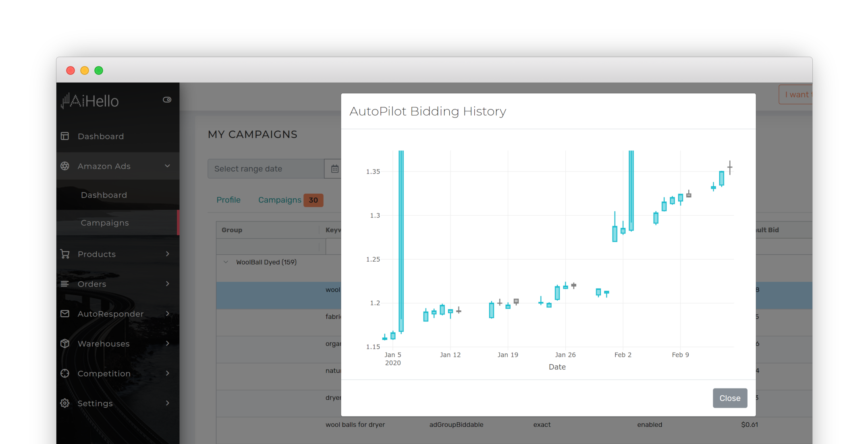This screenshot has height=444, width=868.
Task: Click the AutoResponder envelope icon
Action: click(x=65, y=314)
